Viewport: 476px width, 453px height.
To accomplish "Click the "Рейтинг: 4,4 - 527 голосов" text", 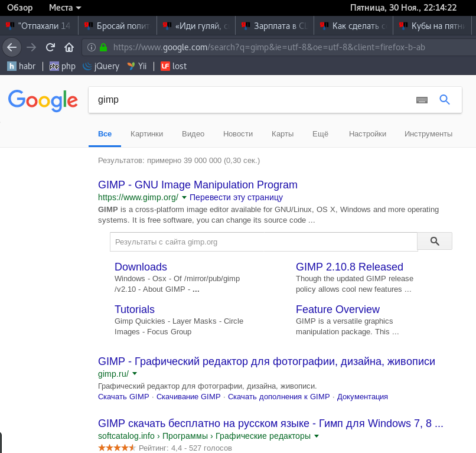I will pos(185,448).
